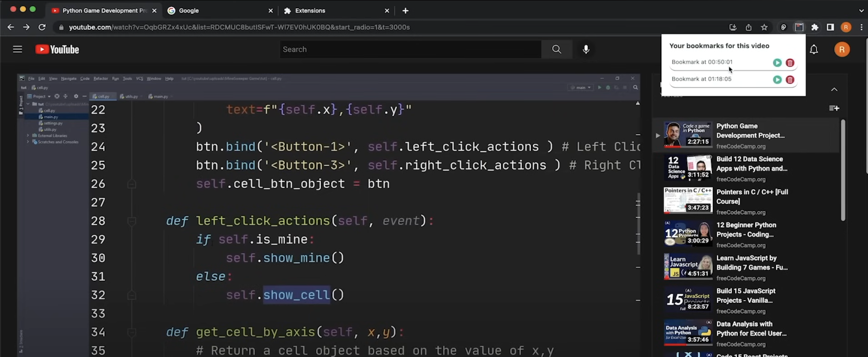868x357 pixels.
Task: Open the Build 12 Data Science Apps thumbnail
Action: tap(688, 167)
